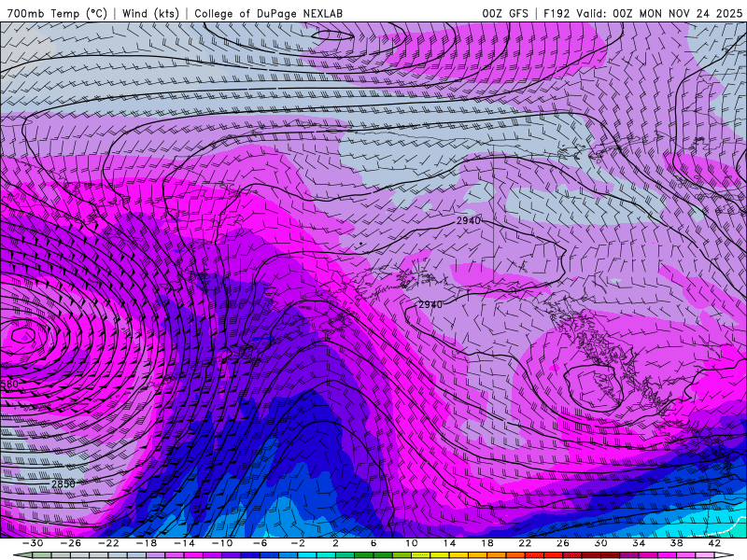Click the red color bar segment below 26
Image resolution: width=747 pixels, height=560 pixels.
[553, 555]
